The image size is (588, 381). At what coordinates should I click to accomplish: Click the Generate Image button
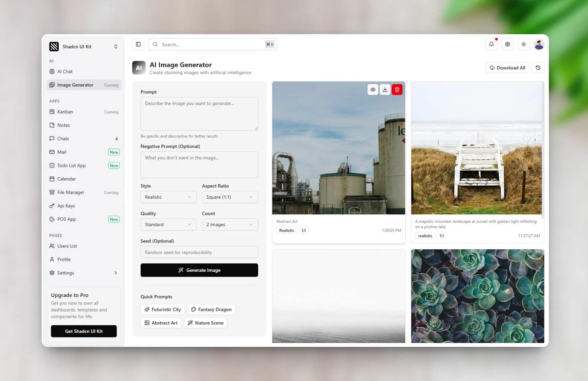click(x=199, y=270)
